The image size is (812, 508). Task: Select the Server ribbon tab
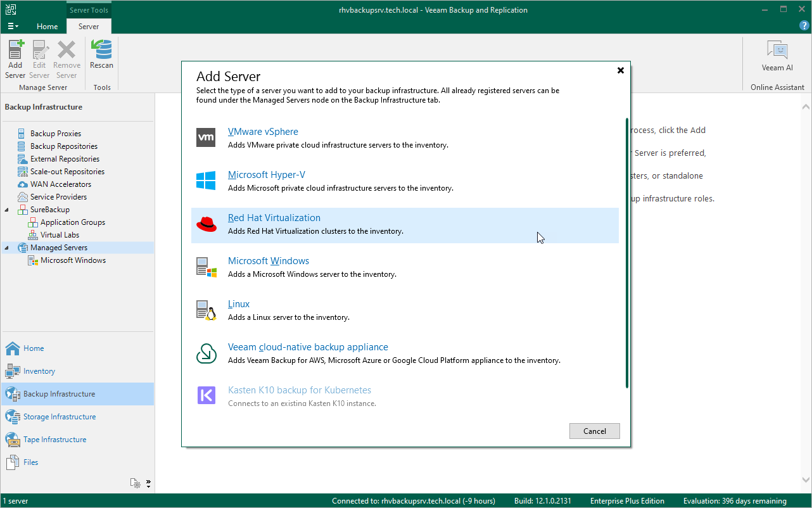click(x=89, y=27)
